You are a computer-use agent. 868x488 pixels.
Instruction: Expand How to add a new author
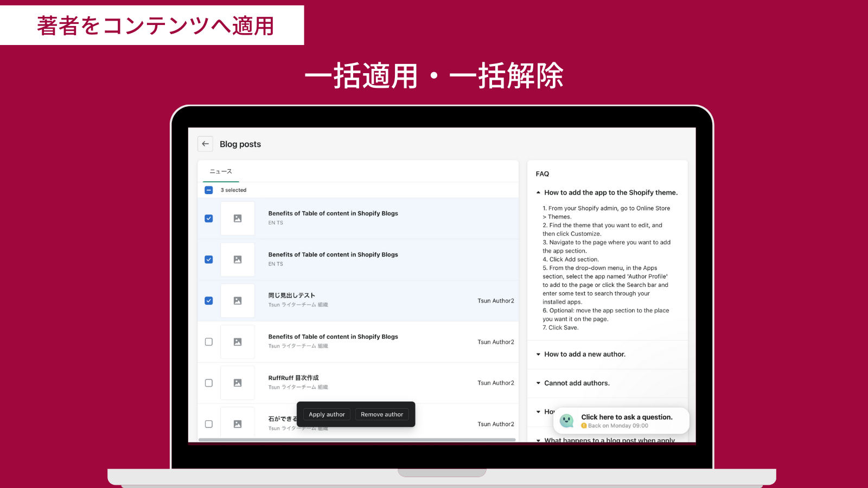[x=584, y=354]
